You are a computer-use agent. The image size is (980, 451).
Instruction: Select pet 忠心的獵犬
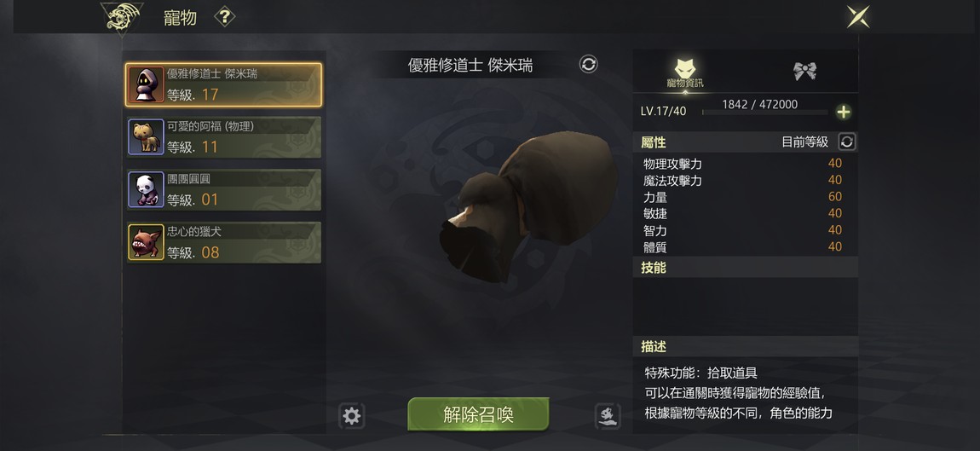(x=224, y=242)
